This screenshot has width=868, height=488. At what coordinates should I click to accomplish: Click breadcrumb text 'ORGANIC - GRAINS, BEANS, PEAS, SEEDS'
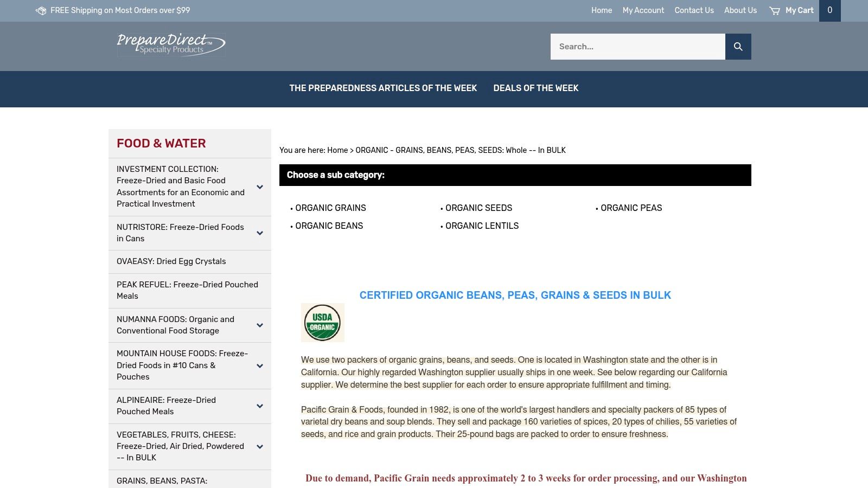point(461,150)
